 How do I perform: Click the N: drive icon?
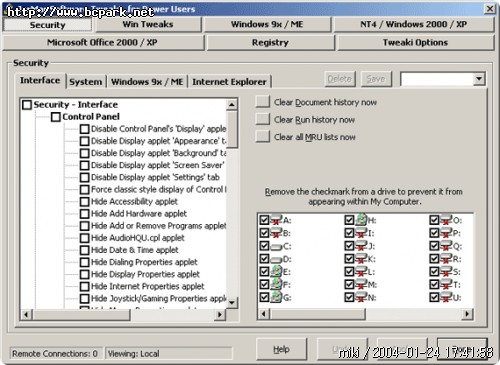(361, 297)
